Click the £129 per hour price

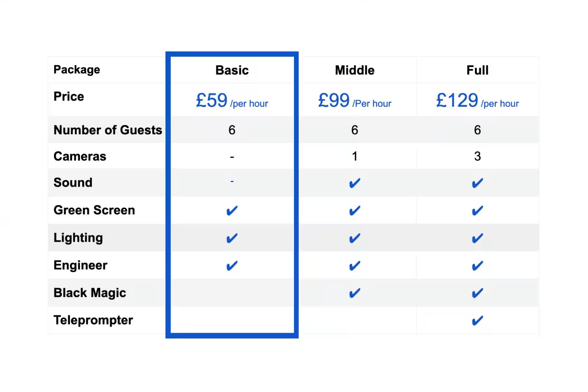(477, 100)
